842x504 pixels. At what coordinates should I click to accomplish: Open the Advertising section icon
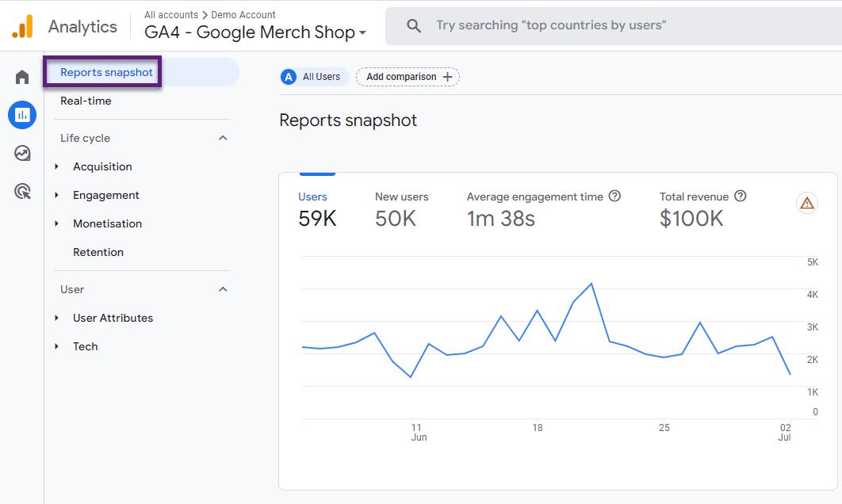21,191
